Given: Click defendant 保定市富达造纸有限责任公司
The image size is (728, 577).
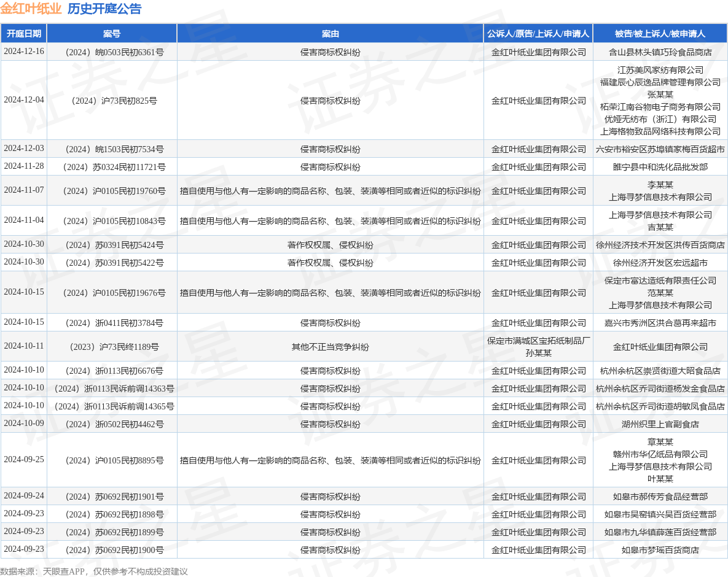Looking at the screenshot, I should coord(660,281).
